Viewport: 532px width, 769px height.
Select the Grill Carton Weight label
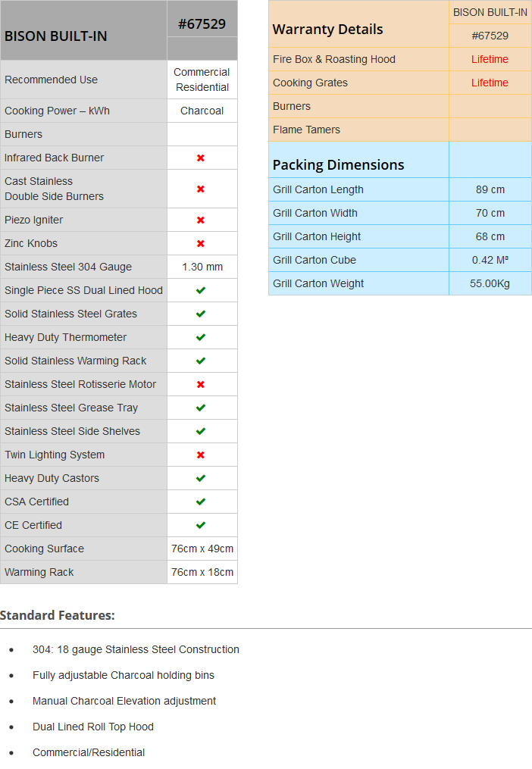pyautogui.click(x=318, y=283)
